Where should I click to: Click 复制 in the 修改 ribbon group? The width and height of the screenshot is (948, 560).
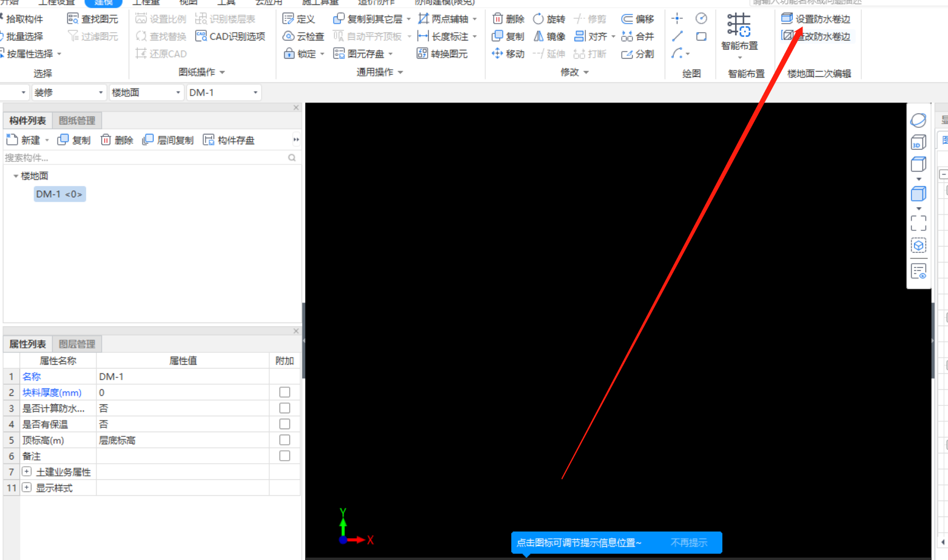(x=508, y=36)
